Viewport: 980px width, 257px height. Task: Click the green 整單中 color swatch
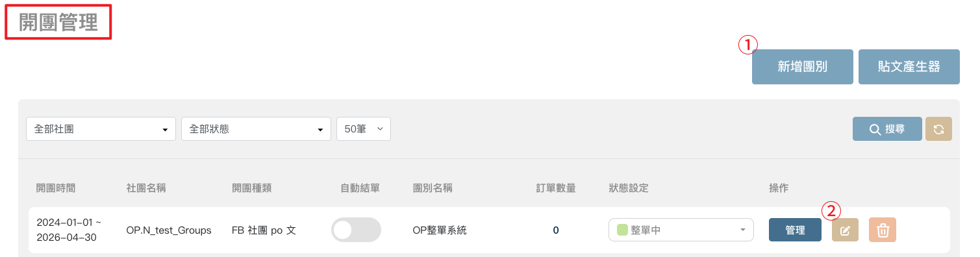622,230
